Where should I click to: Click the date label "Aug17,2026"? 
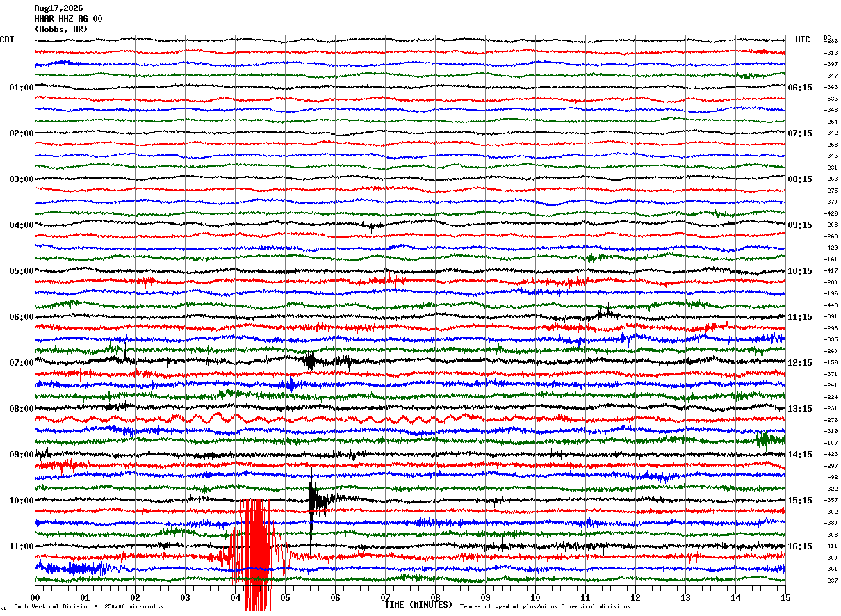click(x=58, y=8)
